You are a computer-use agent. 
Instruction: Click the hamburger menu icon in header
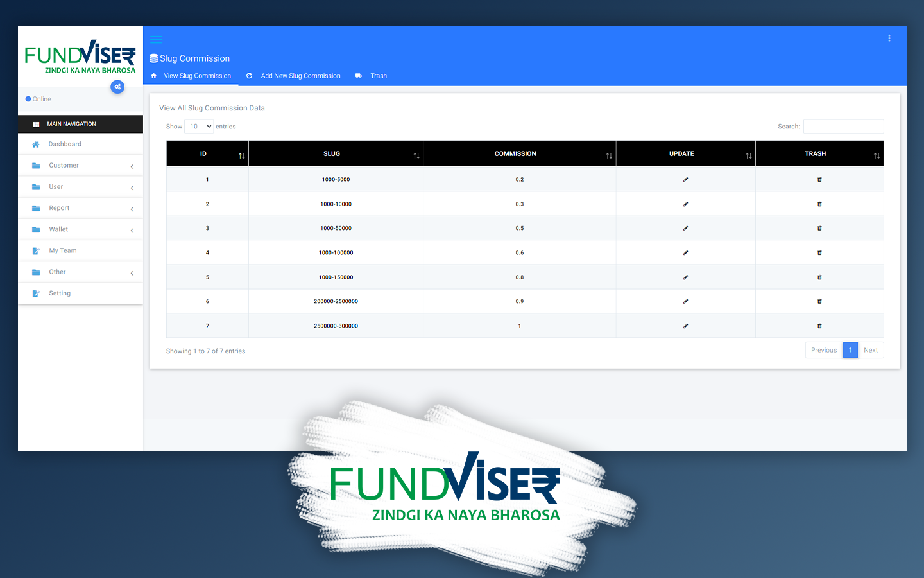click(156, 39)
